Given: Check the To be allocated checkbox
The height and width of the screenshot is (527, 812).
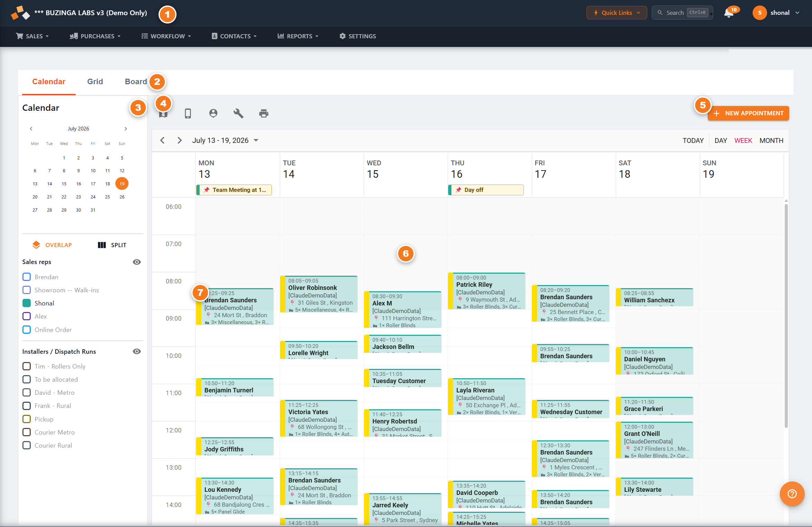Looking at the screenshot, I should [x=27, y=380].
